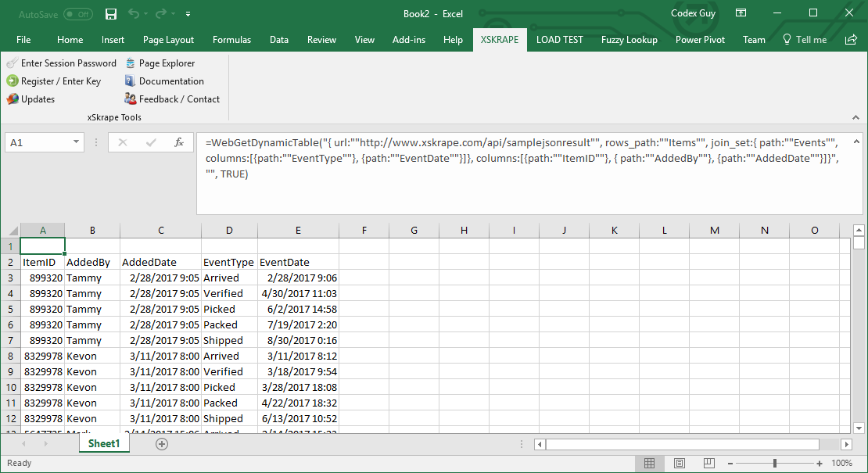
Task: Open the Power Pivot tab
Action: coord(700,39)
